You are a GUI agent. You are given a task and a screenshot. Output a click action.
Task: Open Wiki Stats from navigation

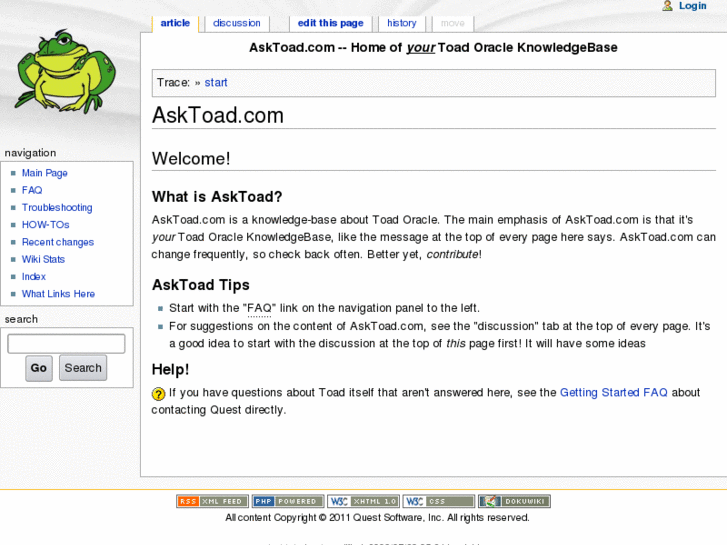pyautogui.click(x=43, y=259)
